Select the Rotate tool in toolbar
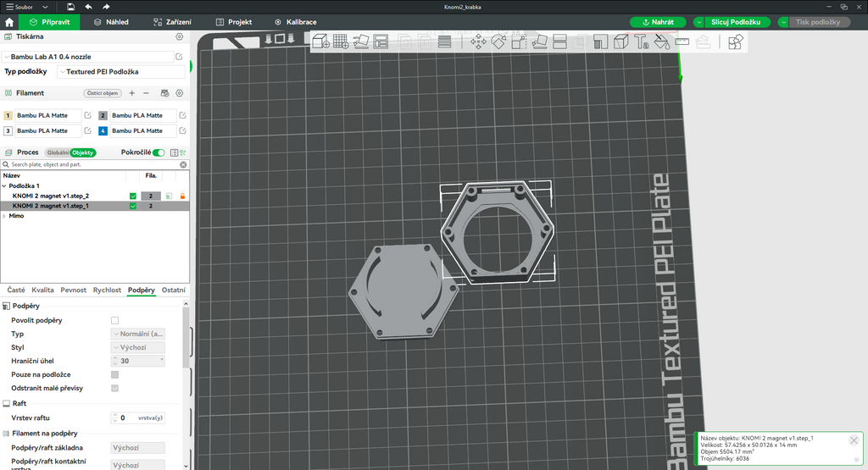 (498, 42)
